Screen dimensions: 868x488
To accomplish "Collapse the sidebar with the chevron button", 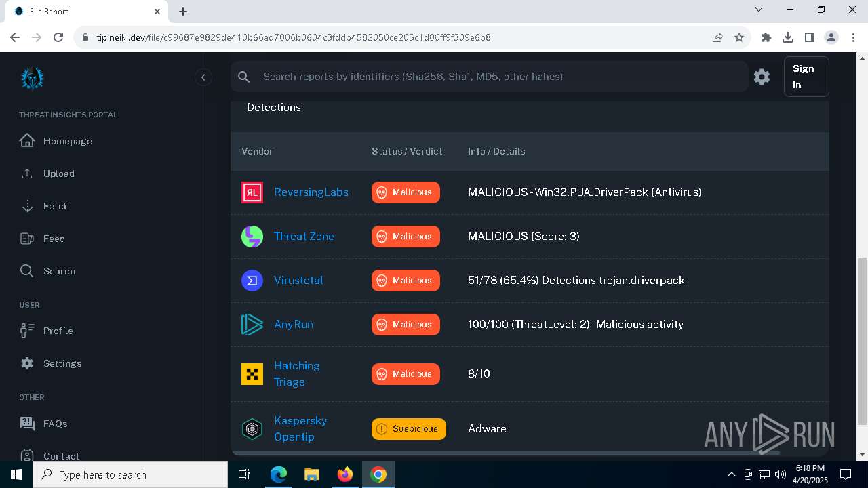I will (x=203, y=77).
